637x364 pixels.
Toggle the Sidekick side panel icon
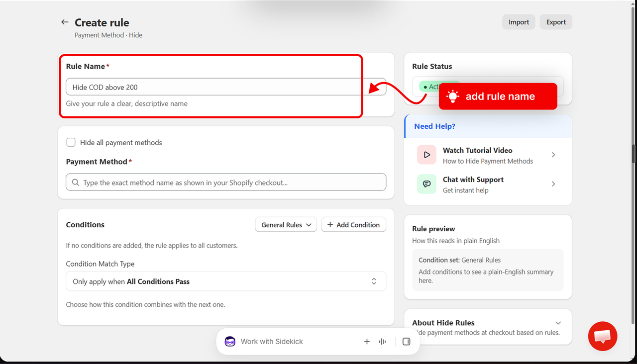pos(406,342)
